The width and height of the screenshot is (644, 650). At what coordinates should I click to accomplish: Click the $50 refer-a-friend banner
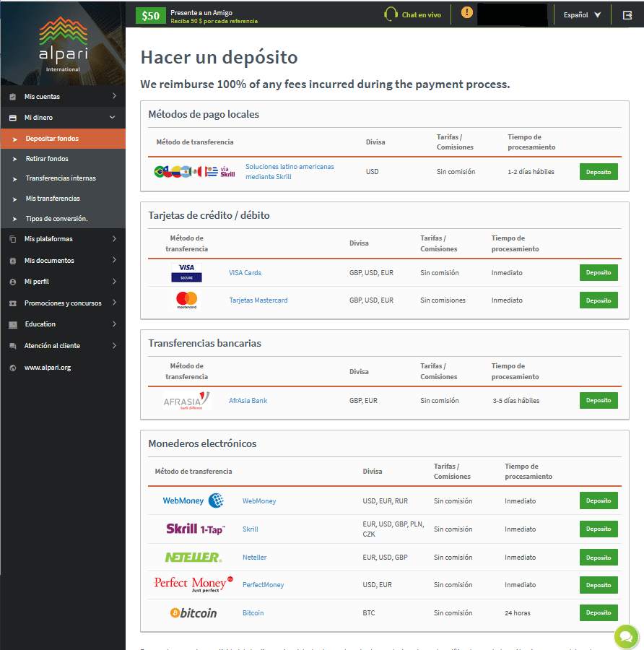(x=150, y=15)
